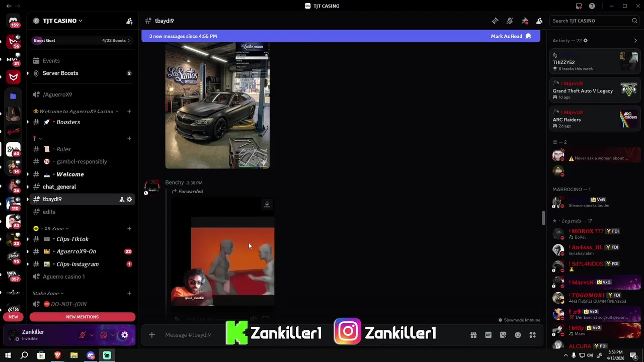Open Grand Theft Auto V Legacy activity card

(595, 90)
